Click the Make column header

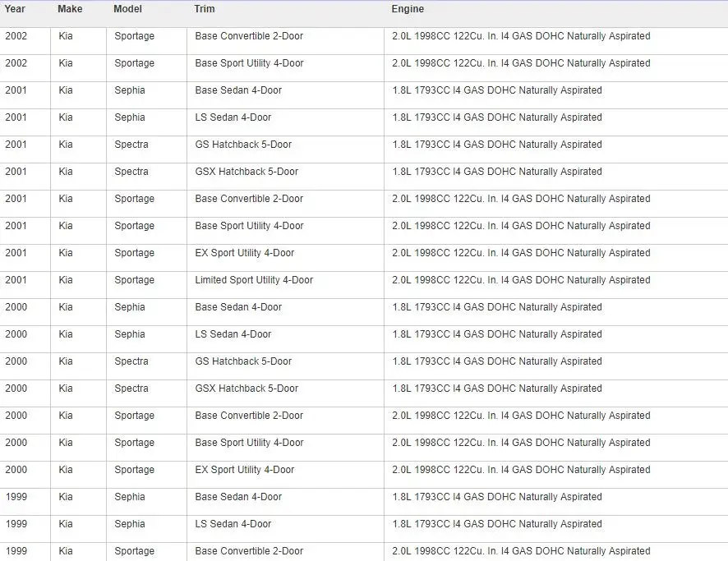pos(70,9)
